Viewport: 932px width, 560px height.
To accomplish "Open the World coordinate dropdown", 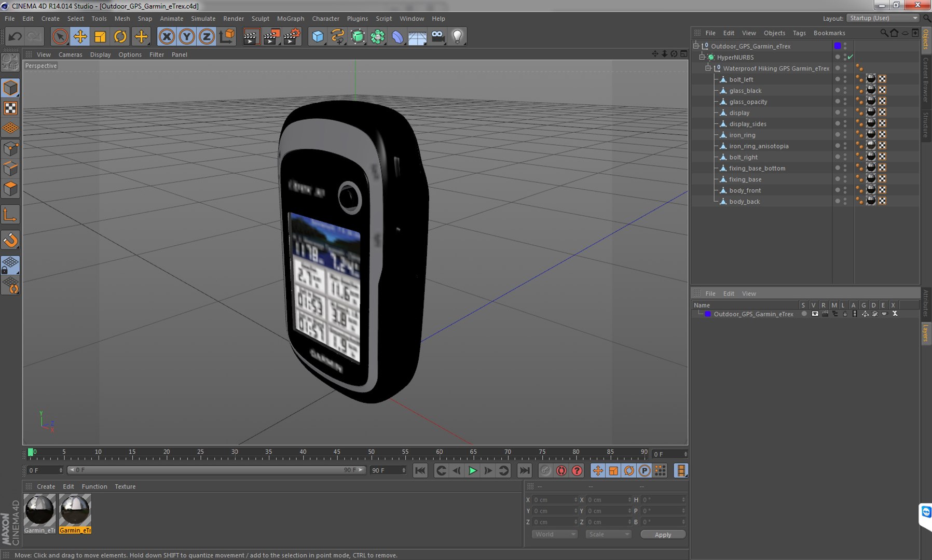I will pos(555,534).
